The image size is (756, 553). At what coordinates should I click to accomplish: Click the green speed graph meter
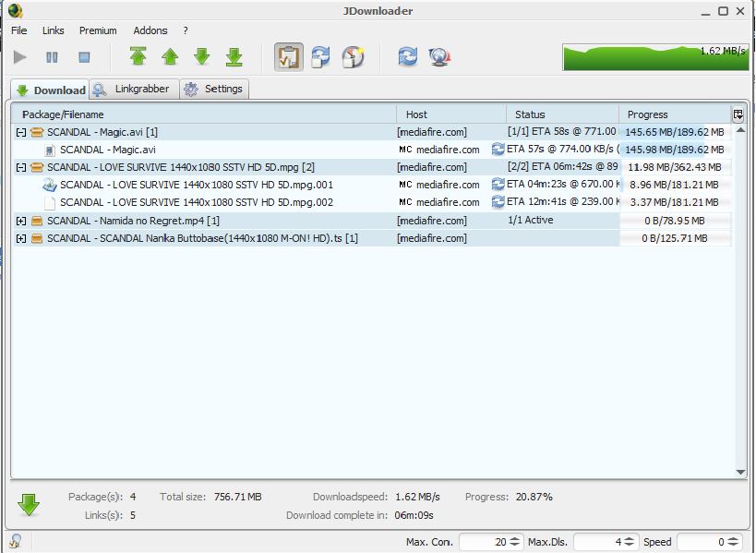point(655,57)
